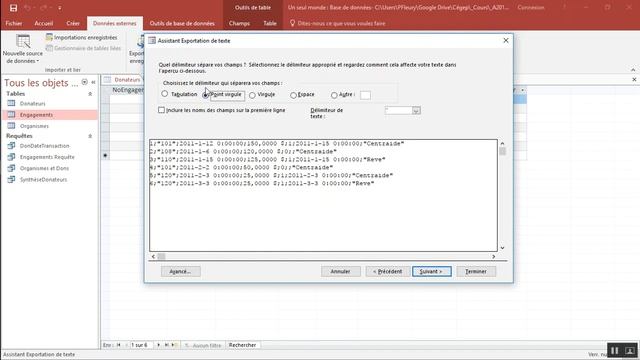
Task: Go to first record navigation arrow
Action: tap(119, 345)
